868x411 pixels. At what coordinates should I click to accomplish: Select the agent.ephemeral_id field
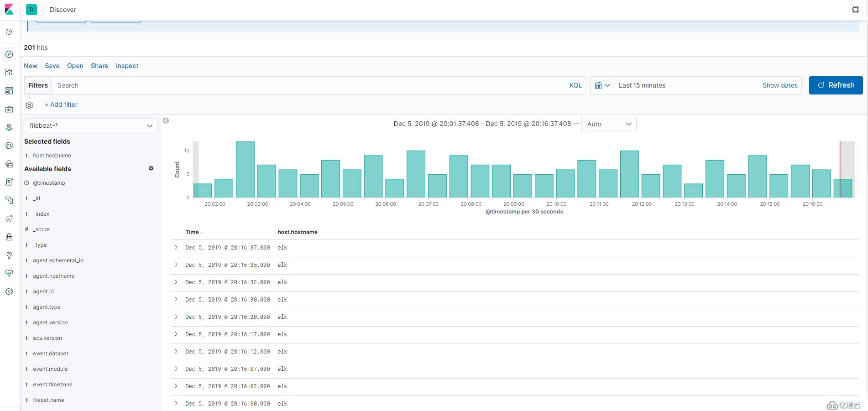point(58,260)
